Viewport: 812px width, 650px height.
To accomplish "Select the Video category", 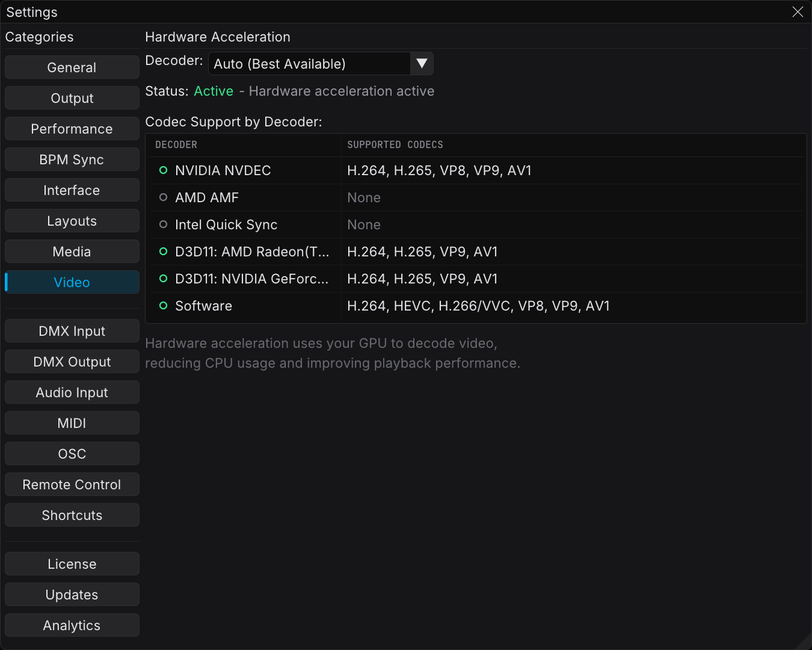I will pyautogui.click(x=72, y=282).
